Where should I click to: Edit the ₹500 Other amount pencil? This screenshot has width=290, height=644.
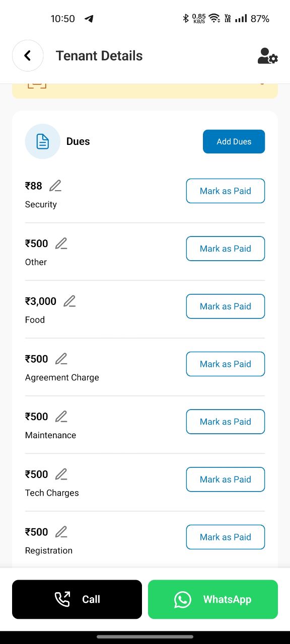(61, 244)
